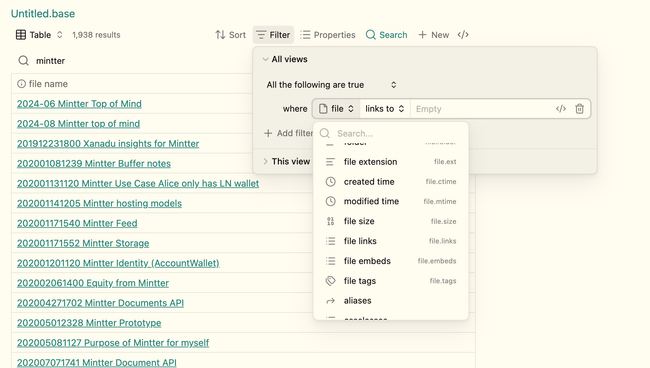This screenshot has width=650, height=368.
Task: Add a New item
Action: point(434,35)
